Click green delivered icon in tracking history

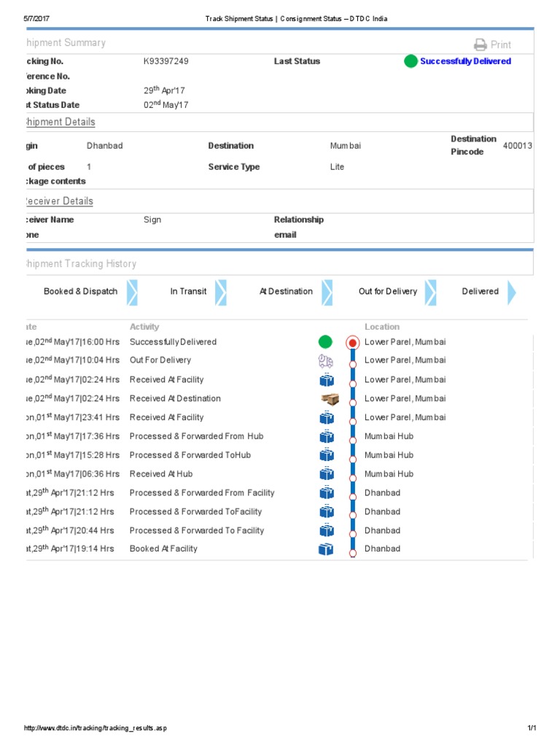325,341
